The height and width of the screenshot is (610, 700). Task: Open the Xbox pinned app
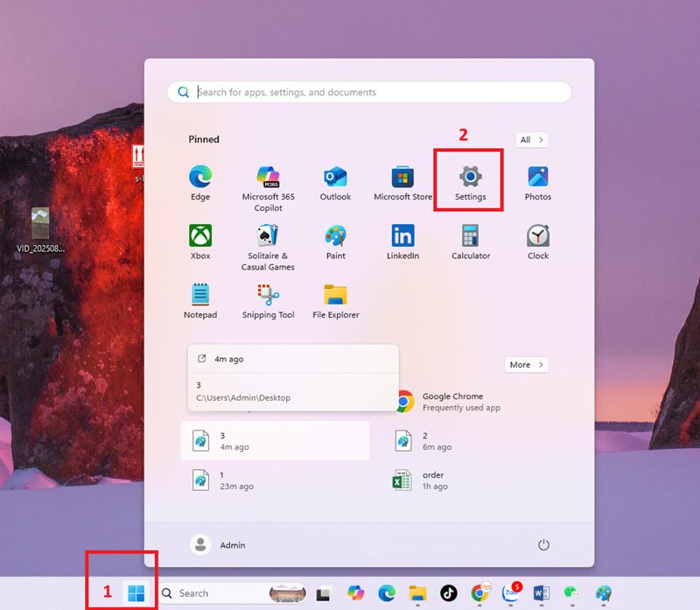tap(200, 242)
